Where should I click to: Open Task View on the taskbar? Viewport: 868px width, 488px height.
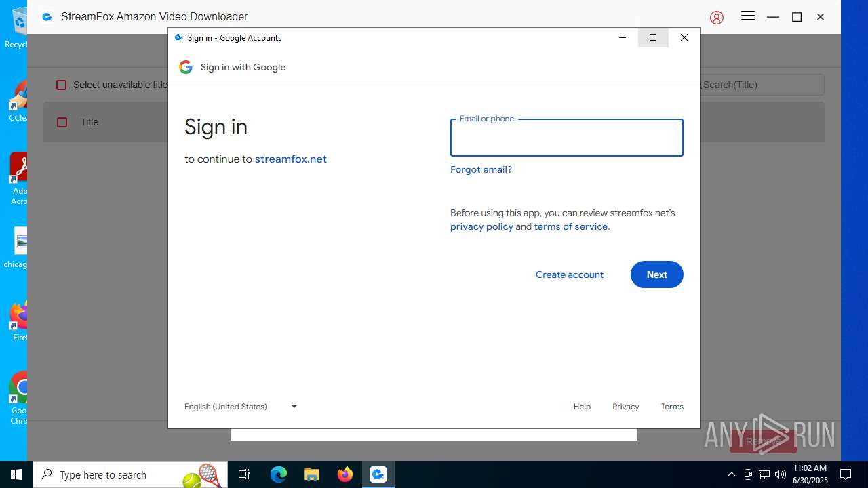pyautogui.click(x=244, y=474)
